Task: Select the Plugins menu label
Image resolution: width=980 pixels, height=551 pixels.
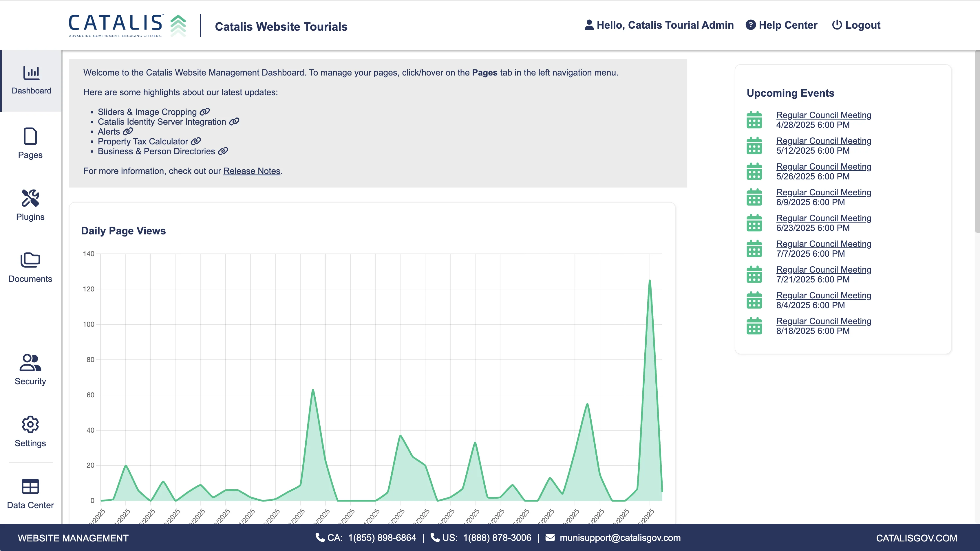Action: (x=30, y=217)
